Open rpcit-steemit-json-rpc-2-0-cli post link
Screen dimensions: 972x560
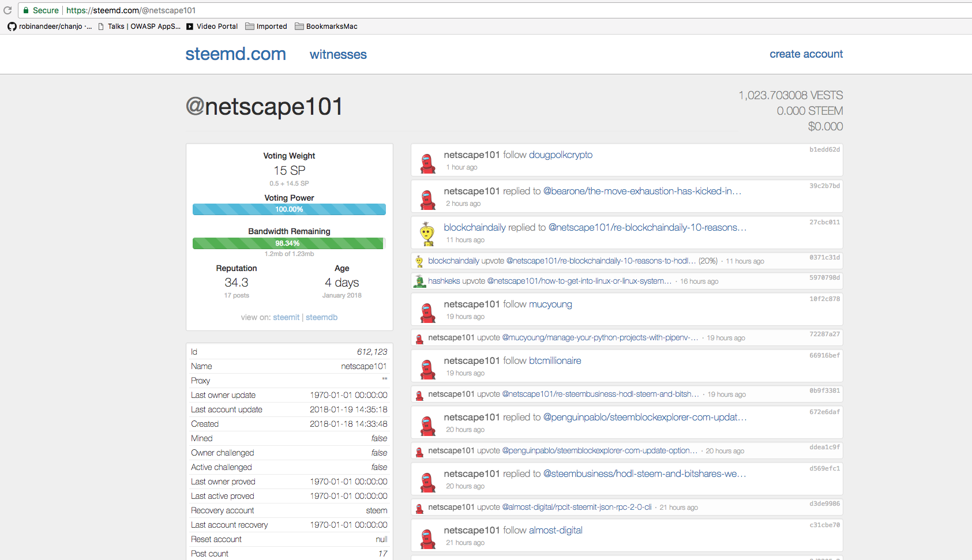pyautogui.click(x=577, y=507)
